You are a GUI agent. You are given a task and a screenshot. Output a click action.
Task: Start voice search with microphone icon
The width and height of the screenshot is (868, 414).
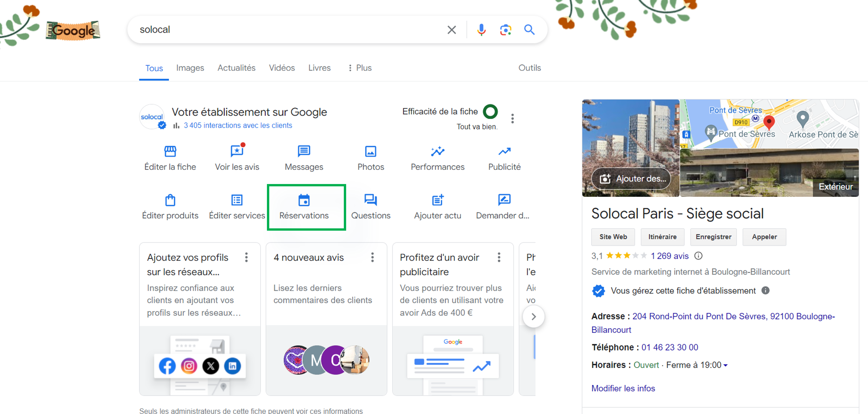click(x=481, y=30)
